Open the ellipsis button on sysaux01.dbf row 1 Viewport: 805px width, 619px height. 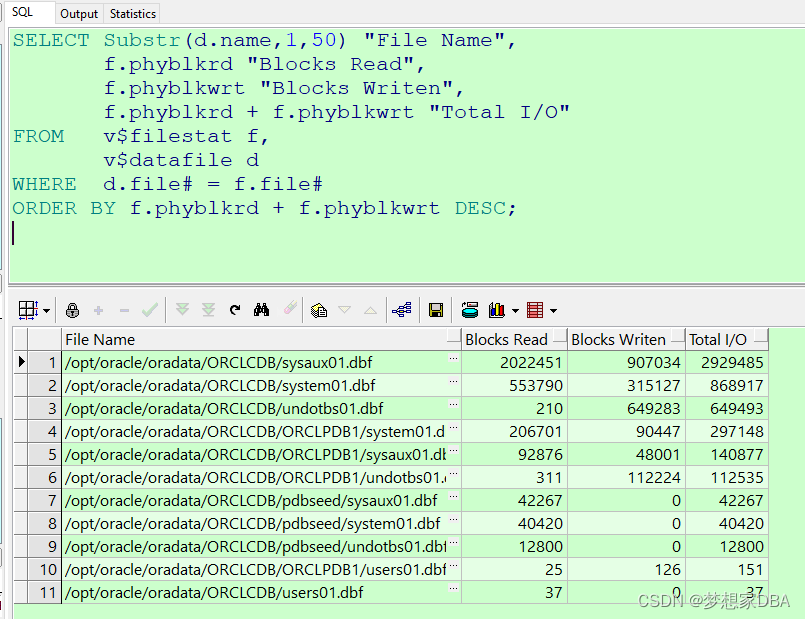(x=453, y=359)
